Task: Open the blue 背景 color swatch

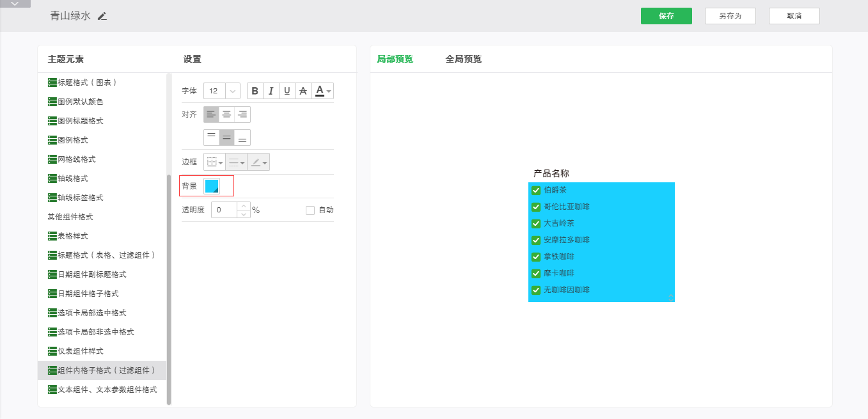Action: click(212, 186)
